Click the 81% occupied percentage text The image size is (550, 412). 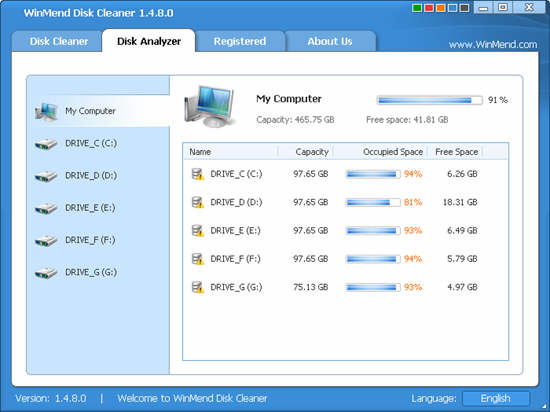[413, 202]
